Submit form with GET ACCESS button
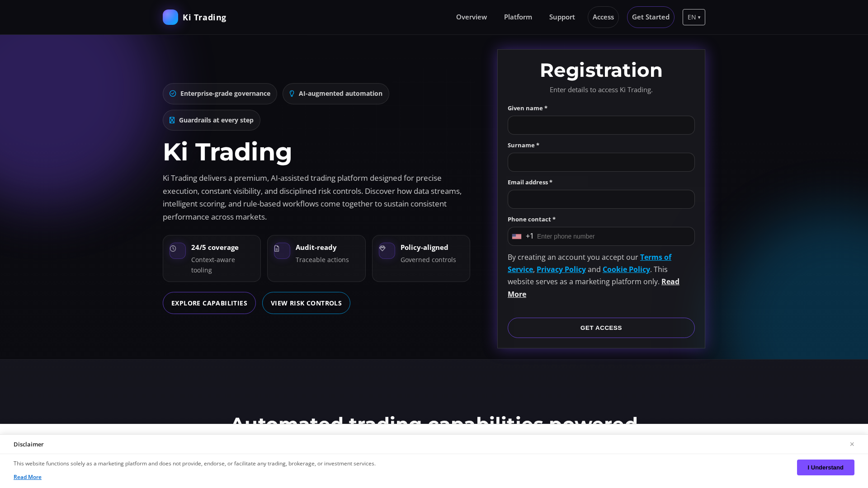The height and width of the screenshot is (488, 868). click(601, 328)
